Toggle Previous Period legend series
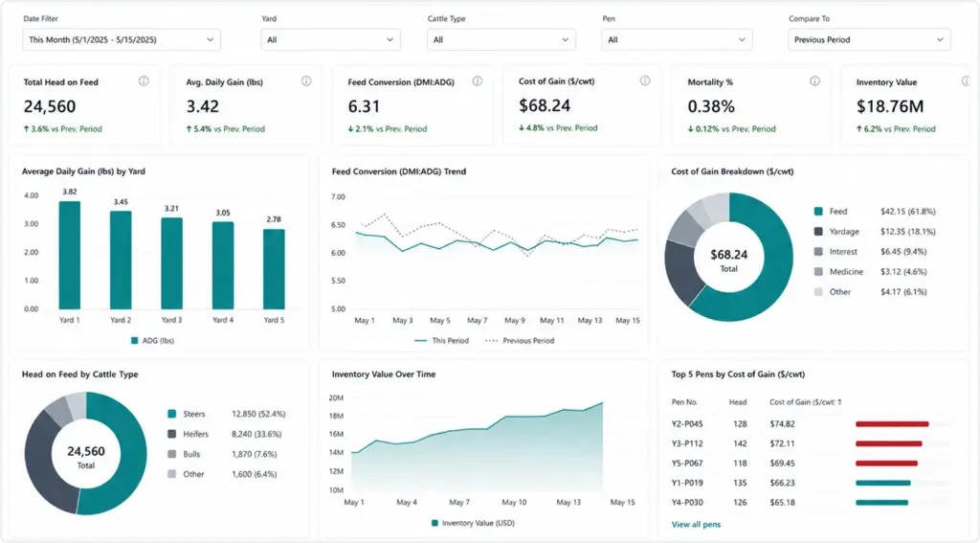This screenshot has width=980, height=543. tap(520, 341)
